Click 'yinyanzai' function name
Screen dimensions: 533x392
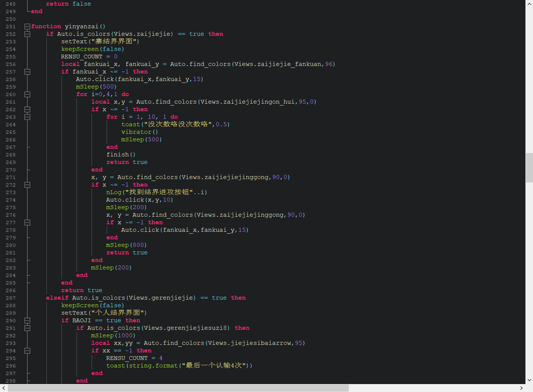(x=81, y=26)
